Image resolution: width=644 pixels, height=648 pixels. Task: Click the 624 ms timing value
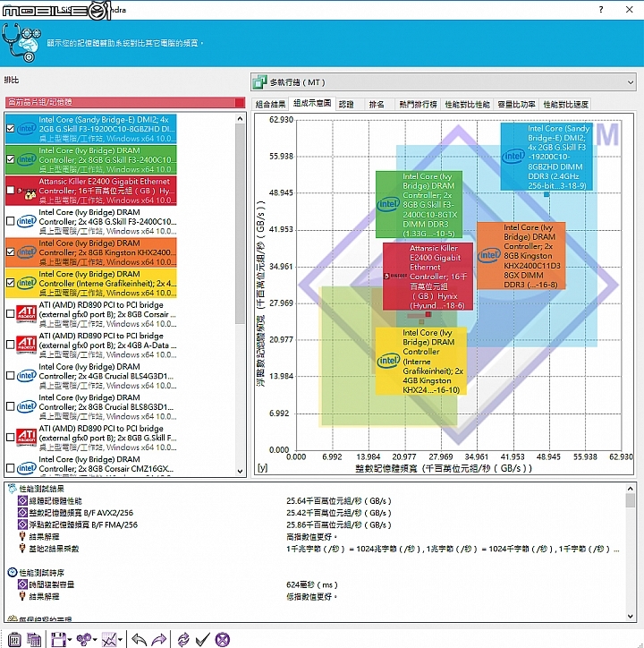[312, 584]
